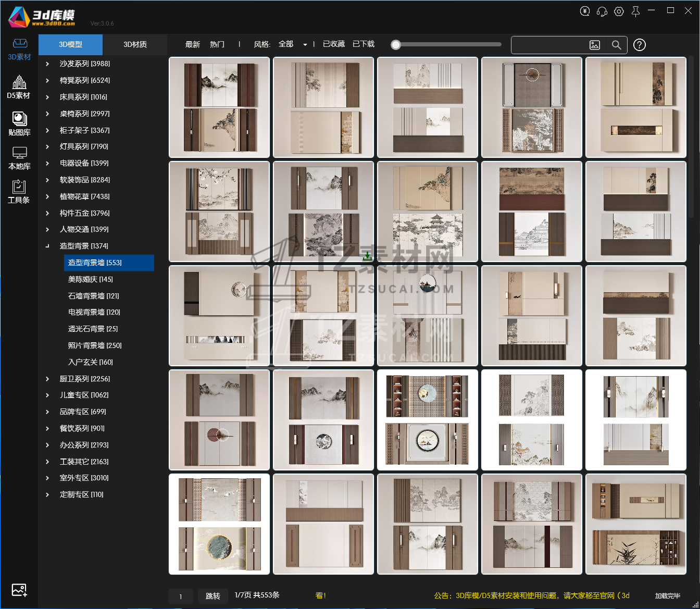Select 美陈婚庆 [145] subcategory
This screenshot has height=609, width=700.
(91, 279)
